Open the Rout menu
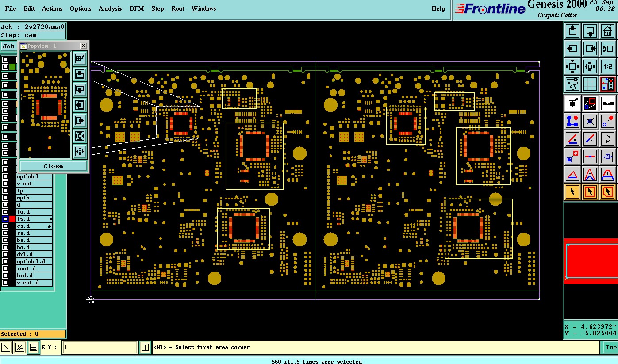Screen dimensions: 618x364 [178, 8]
